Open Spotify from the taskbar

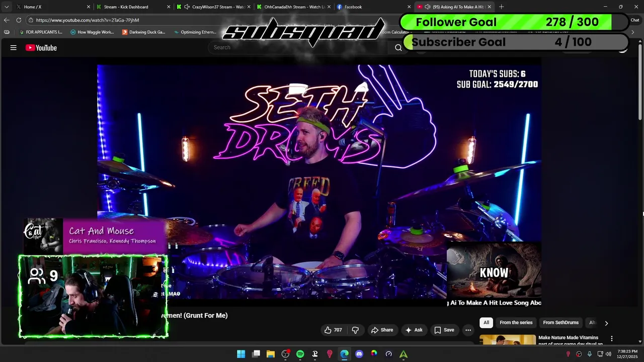pyautogui.click(x=300, y=354)
